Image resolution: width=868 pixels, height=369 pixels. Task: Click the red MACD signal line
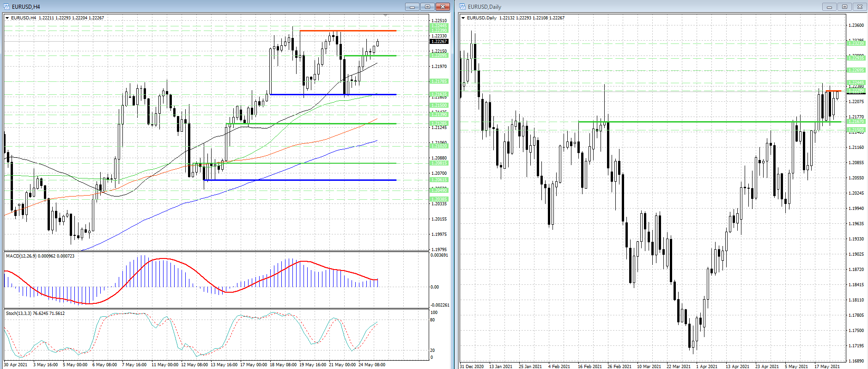162,259
